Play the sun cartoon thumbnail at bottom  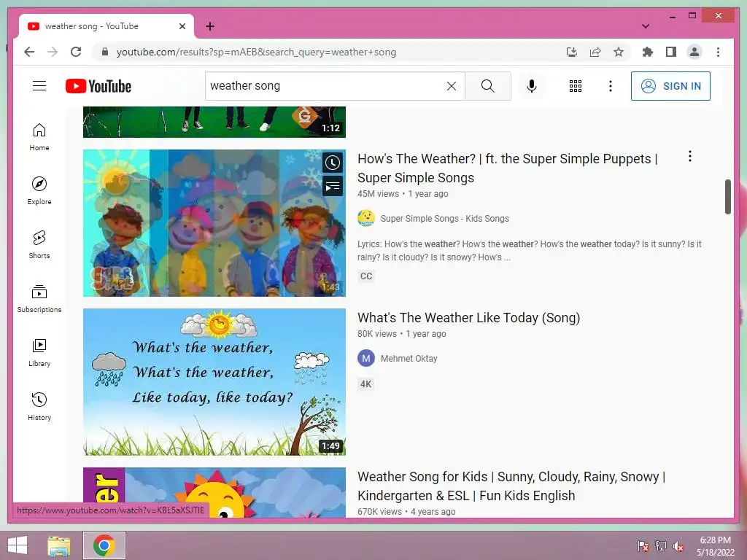point(214,492)
